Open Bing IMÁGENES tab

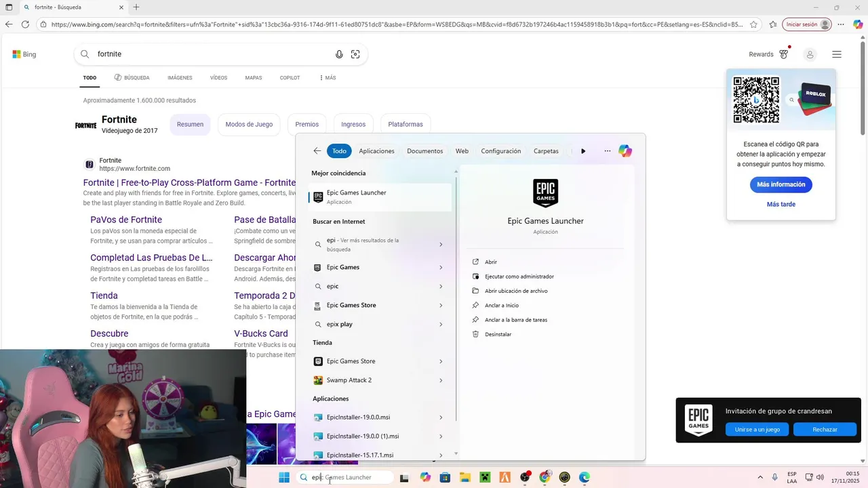coord(180,78)
